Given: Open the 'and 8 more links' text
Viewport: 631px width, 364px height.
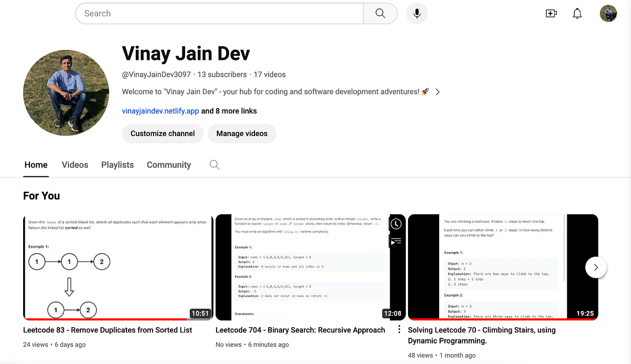Looking at the screenshot, I should (229, 111).
